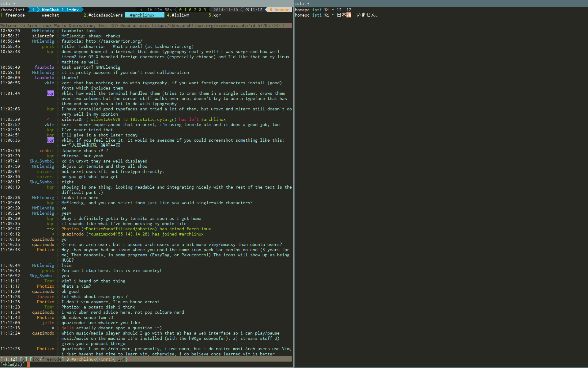588x368 pixels.
Task: Click the lock icon next to homepc
Action: [271, 10]
